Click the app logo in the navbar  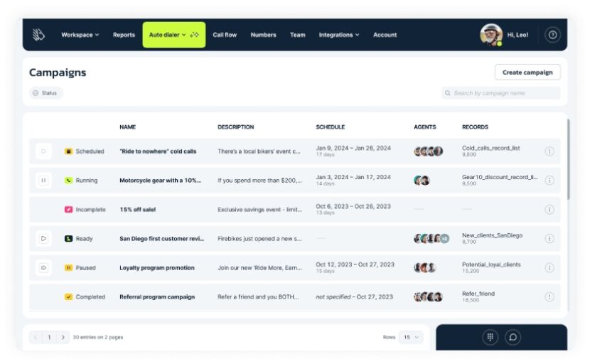38,35
